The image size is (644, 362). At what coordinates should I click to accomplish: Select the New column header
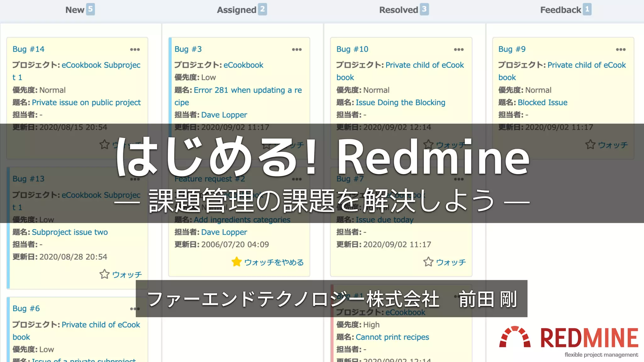point(75,10)
